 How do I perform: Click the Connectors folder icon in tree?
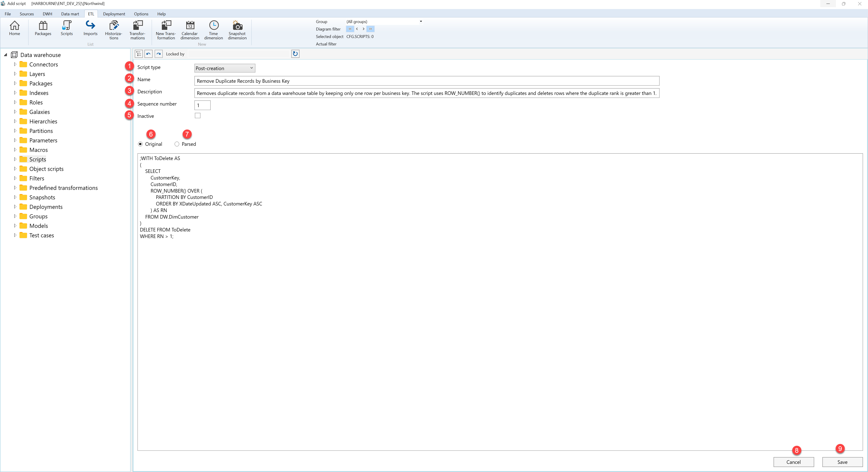23,64
